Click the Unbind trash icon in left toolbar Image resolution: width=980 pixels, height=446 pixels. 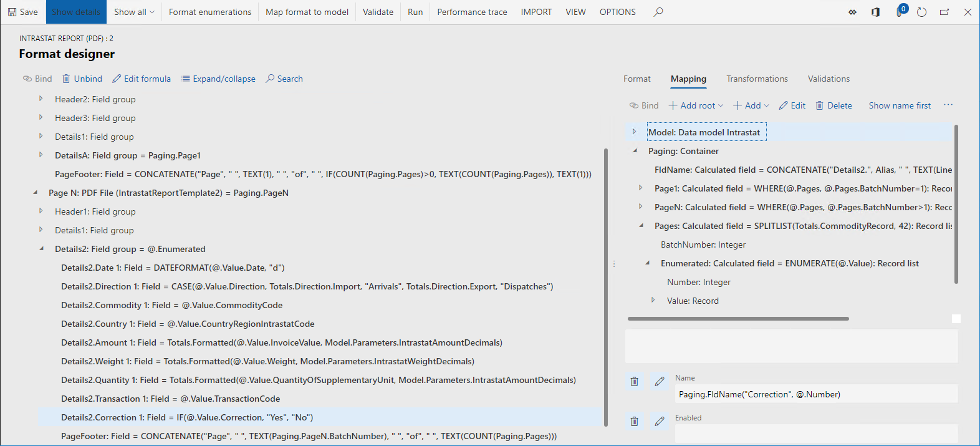[66, 79]
